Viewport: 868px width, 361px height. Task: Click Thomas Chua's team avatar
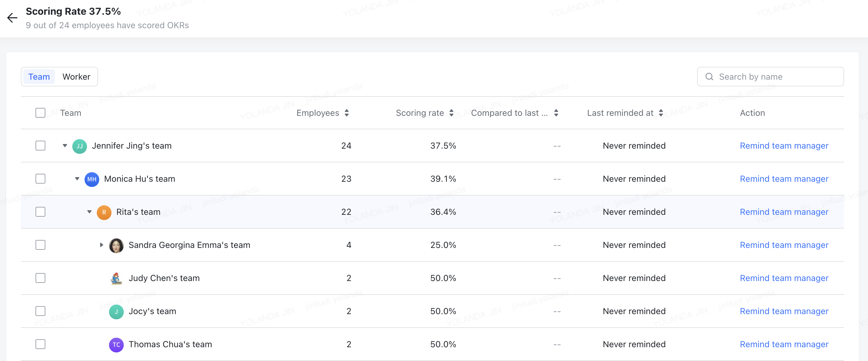point(116,344)
